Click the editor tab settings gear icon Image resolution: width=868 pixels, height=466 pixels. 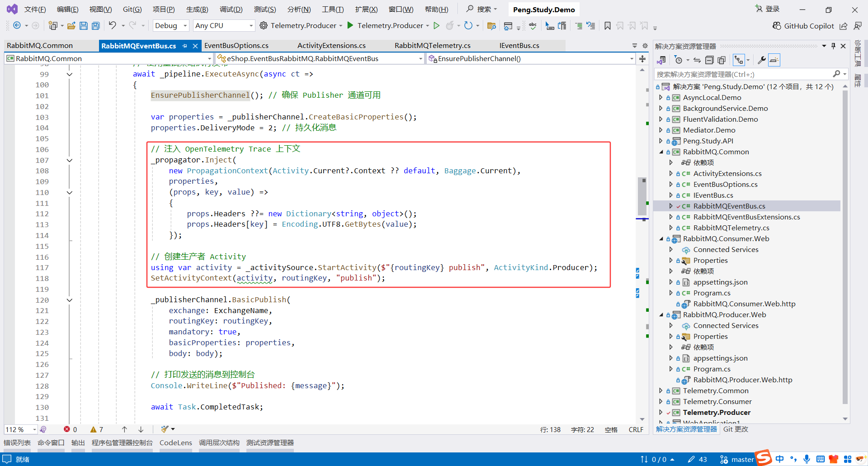pos(645,46)
